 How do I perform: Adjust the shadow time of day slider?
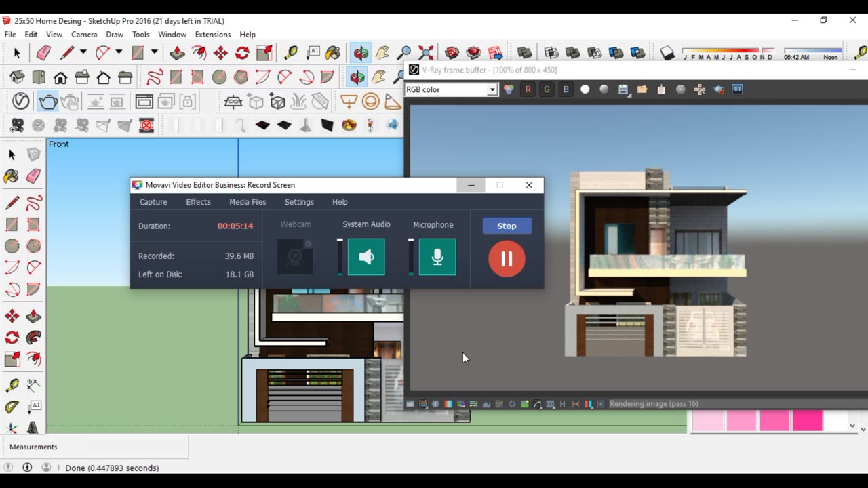click(x=812, y=53)
